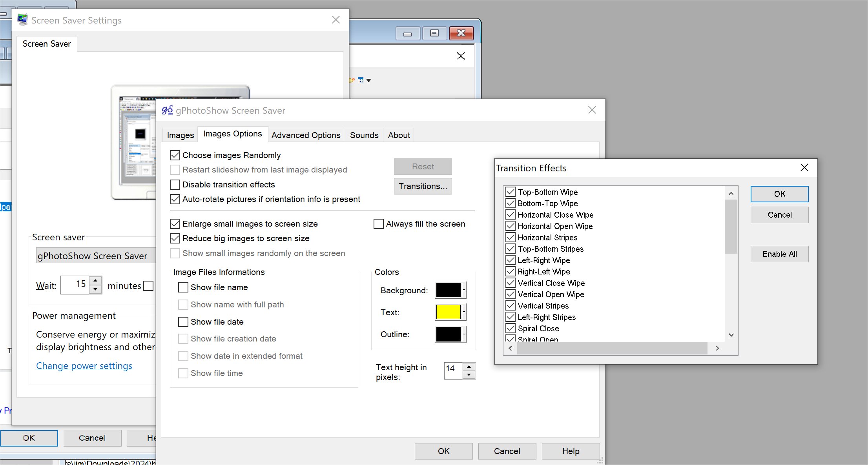Viewport: 868px width, 465px height.
Task: Open the Background color dropdown
Action: [464, 290]
